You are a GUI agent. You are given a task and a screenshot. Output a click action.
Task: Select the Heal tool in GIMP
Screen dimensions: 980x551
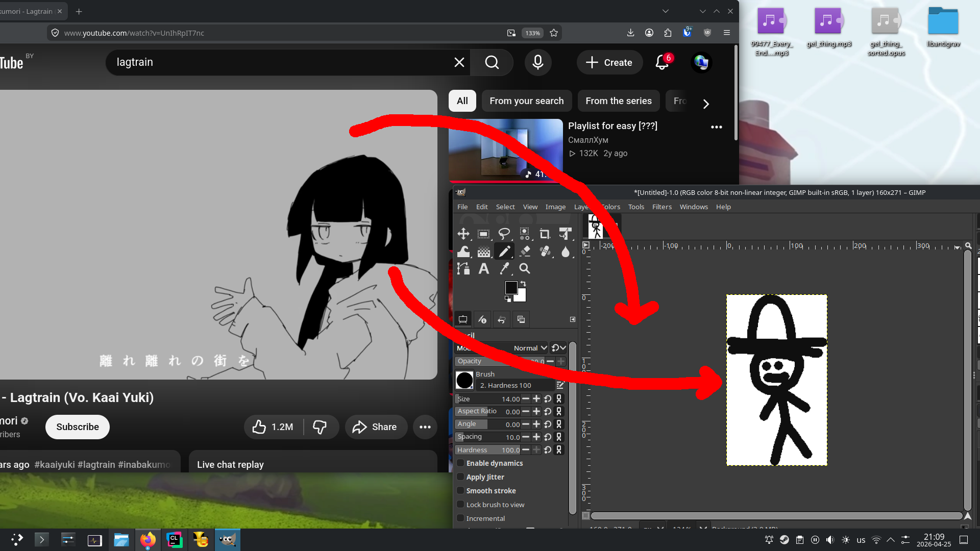click(545, 252)
